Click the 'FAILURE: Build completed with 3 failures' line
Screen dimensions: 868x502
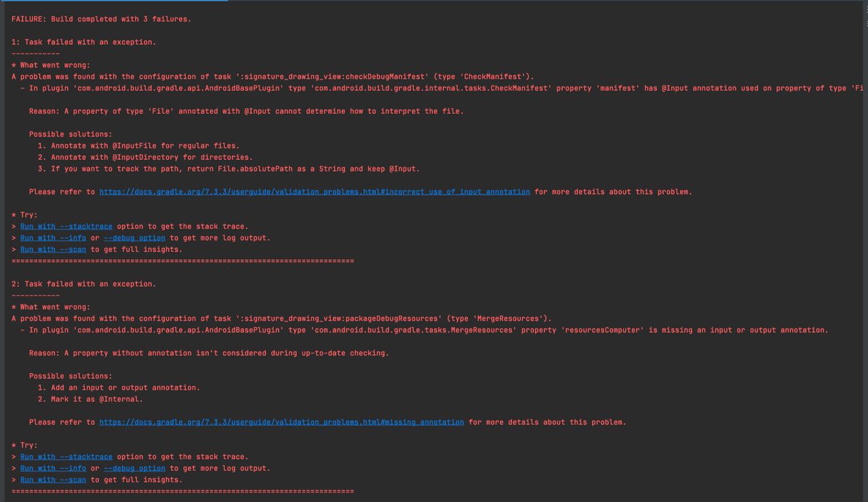[101, 19]
